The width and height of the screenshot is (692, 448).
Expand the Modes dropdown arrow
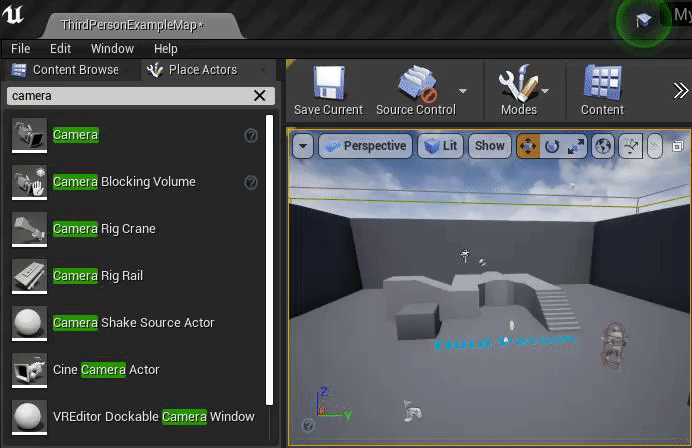(545, 91)
